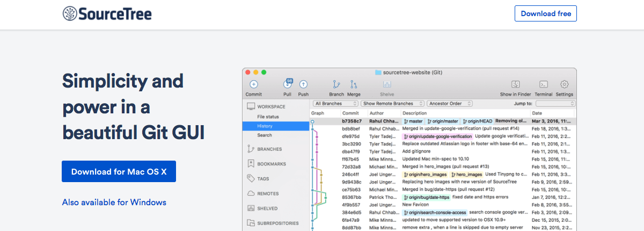
Task: Click the green zoom window button
Action: coord(264,72)
